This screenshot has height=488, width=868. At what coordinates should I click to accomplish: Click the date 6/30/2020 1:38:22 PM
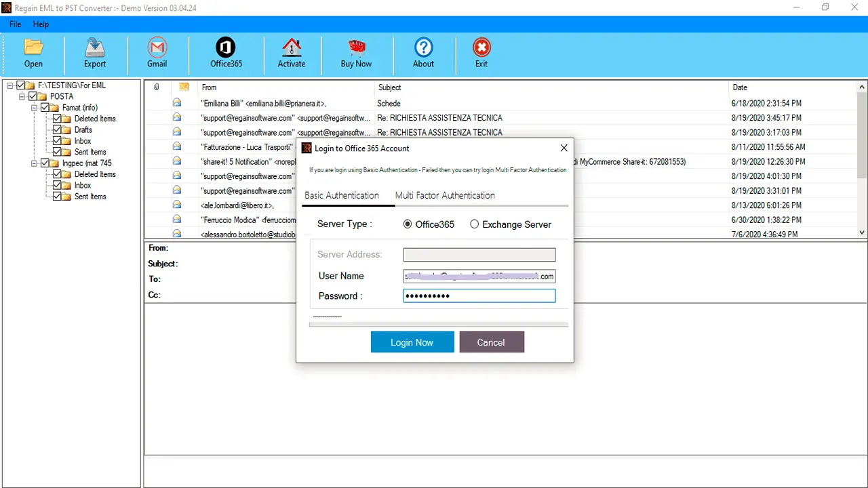pos(766,220)
